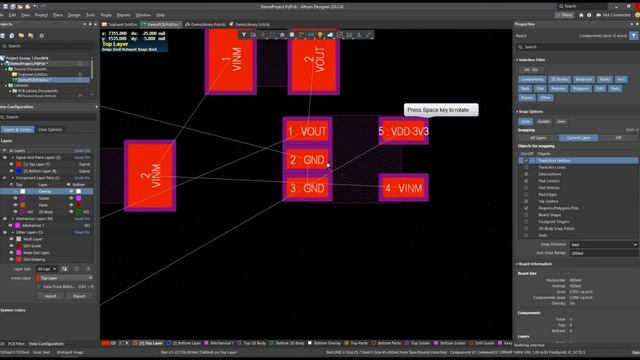Click the Export button
Screen dimensions: 640x360
pos(79,296)
